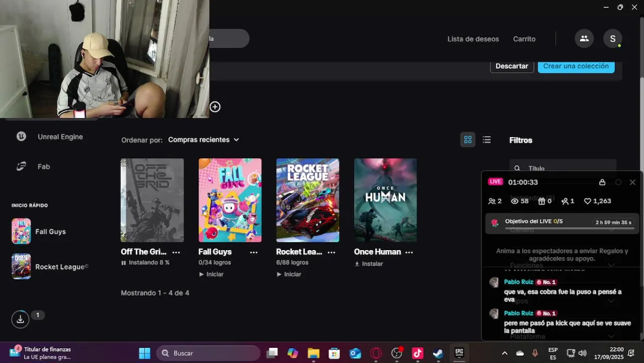Open Epic Games Launcher taskbar icon
Screen dimensions: 644x363
[x=459, y=352]
